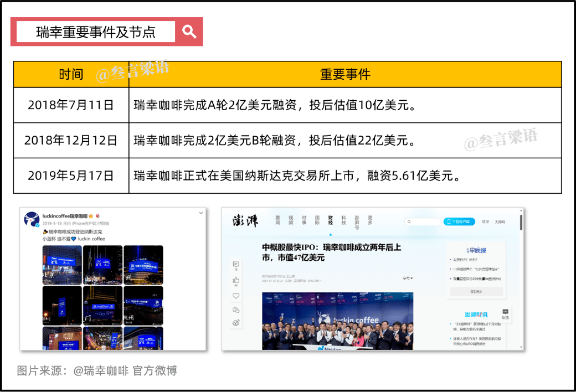The width and height of the screenshot is (576, 392).
Task: Share article via Weibo icon
Action: tap(236, 323)
